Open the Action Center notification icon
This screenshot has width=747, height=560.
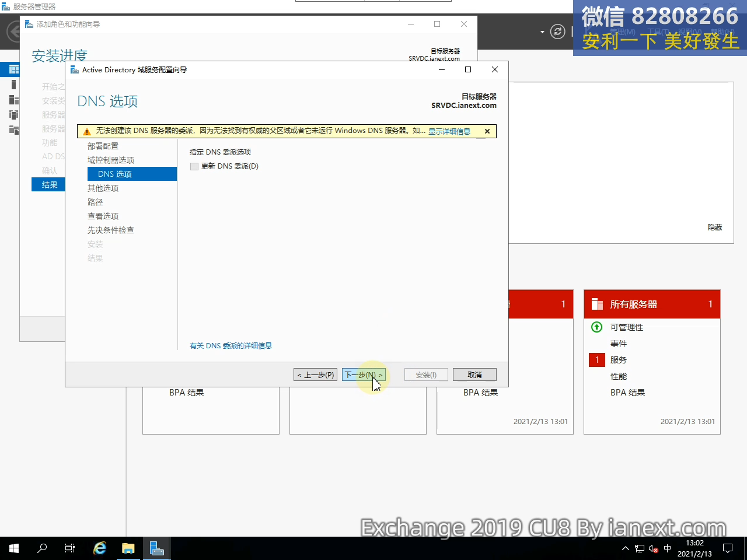pyautogui.click(x=728, y=548)
